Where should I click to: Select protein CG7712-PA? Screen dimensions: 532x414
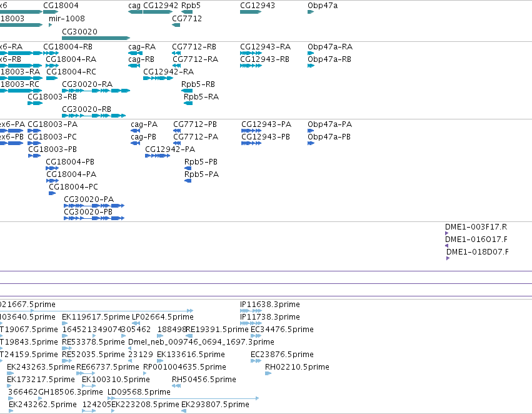click(196, 137)
